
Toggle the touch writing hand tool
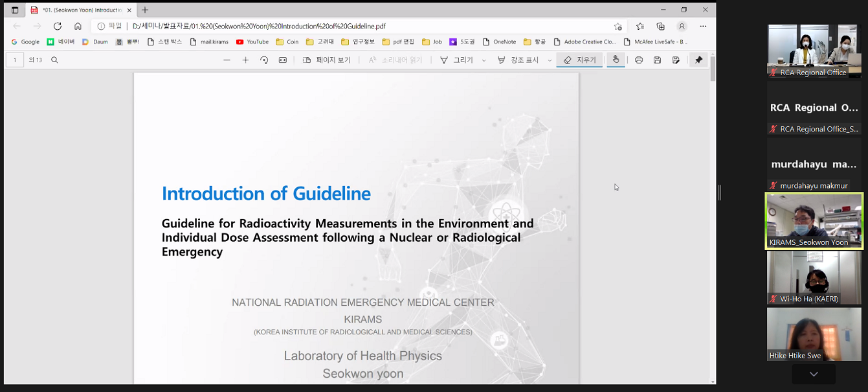click(x=616, y=60)
